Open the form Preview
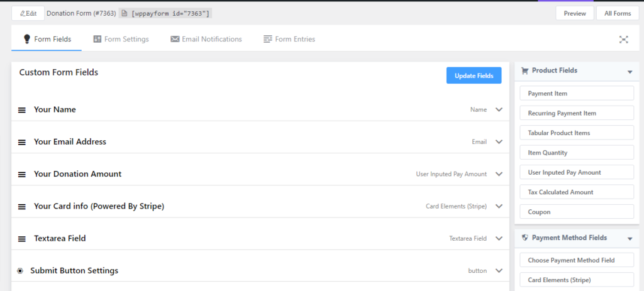The width and height of the screenshot is (644, 291). tap(575, 13)
